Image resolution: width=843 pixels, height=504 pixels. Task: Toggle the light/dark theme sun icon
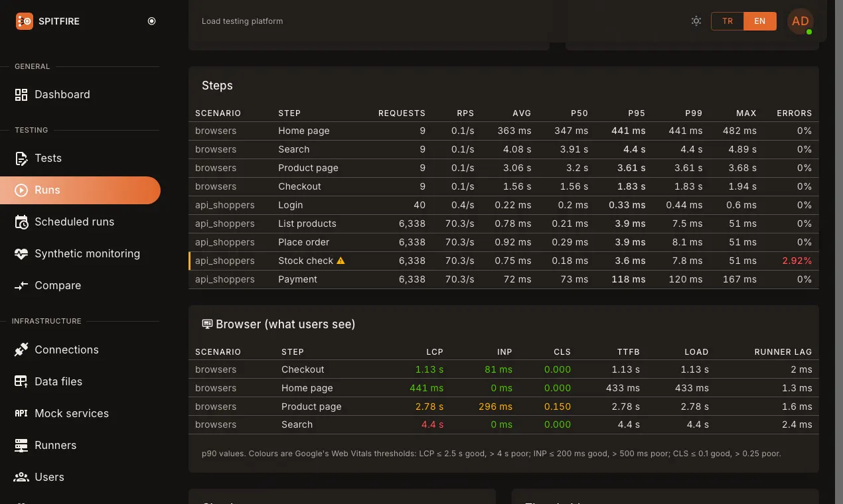click(696, 21)
